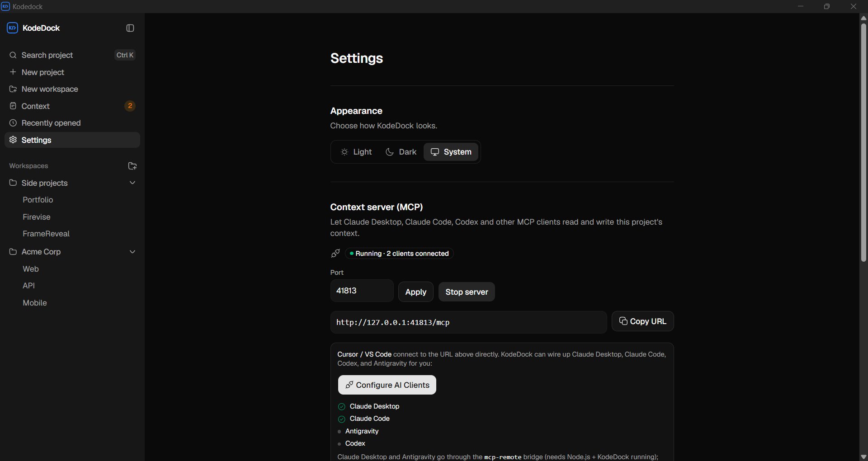Click the scrollbar up arrow

pos(863,18)
